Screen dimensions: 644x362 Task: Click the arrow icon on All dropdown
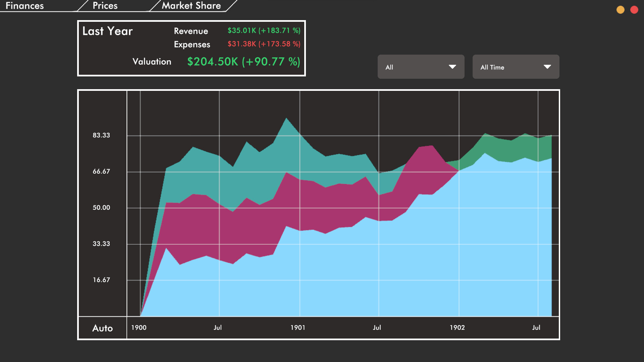point(452,67)
